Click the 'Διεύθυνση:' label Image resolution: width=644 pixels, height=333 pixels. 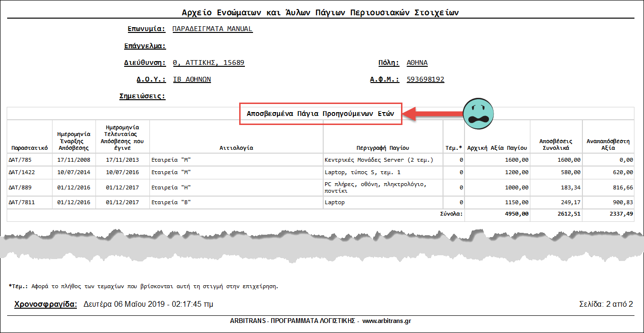coord(145,62)
